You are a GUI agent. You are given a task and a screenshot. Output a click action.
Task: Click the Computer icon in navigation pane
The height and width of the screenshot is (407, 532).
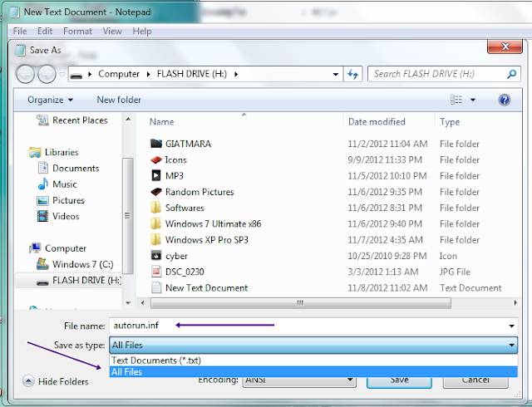coord(35,248)
